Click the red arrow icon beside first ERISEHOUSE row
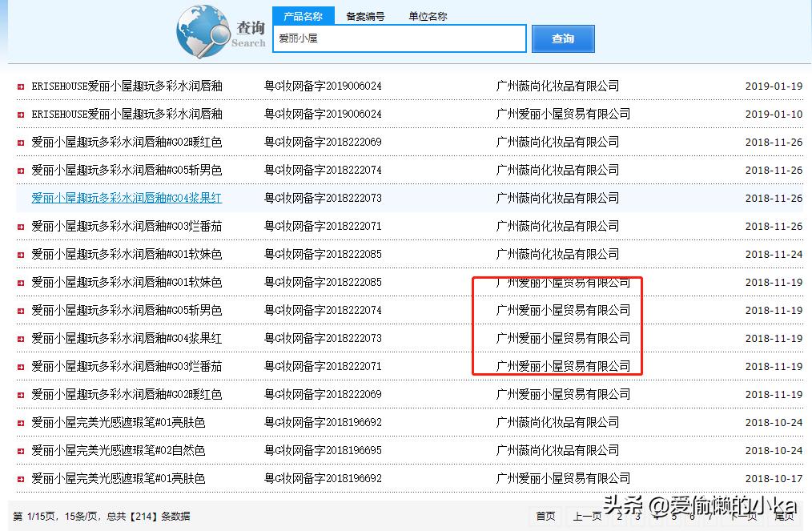The width and height of the screenshot is (812, 531). [19, 86]
